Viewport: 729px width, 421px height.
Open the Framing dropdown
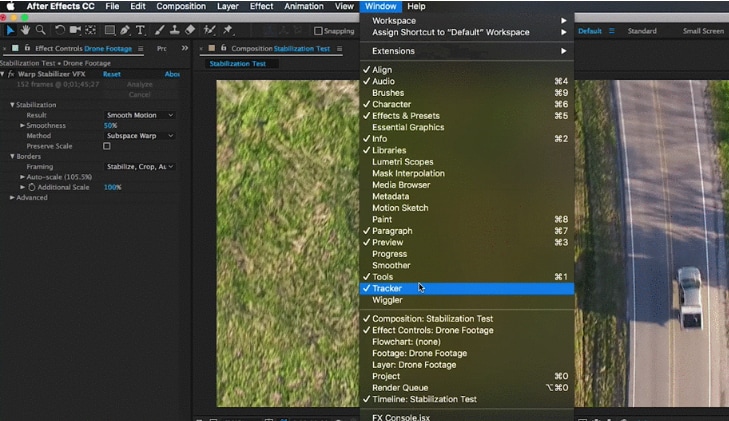(139, 166)
